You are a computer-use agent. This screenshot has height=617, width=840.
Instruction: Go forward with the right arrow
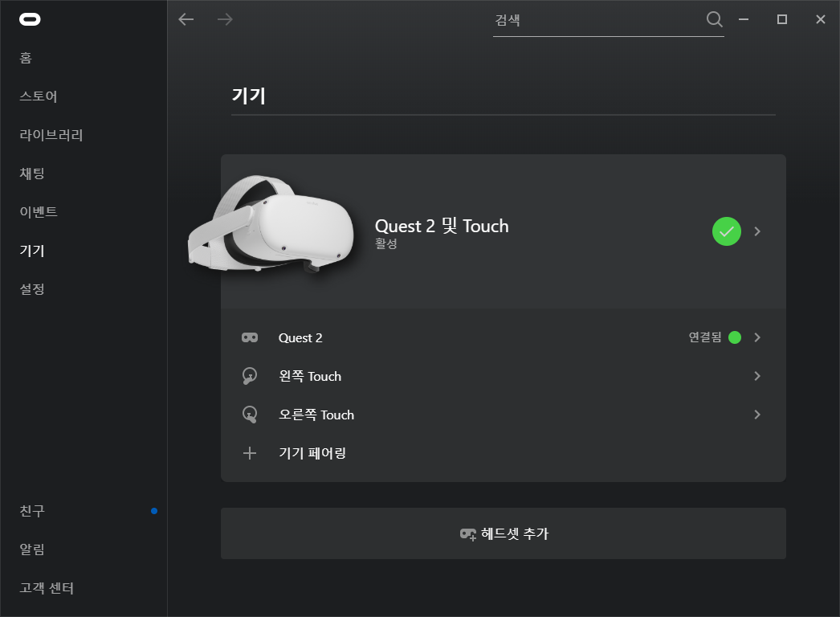coord(225,19)
